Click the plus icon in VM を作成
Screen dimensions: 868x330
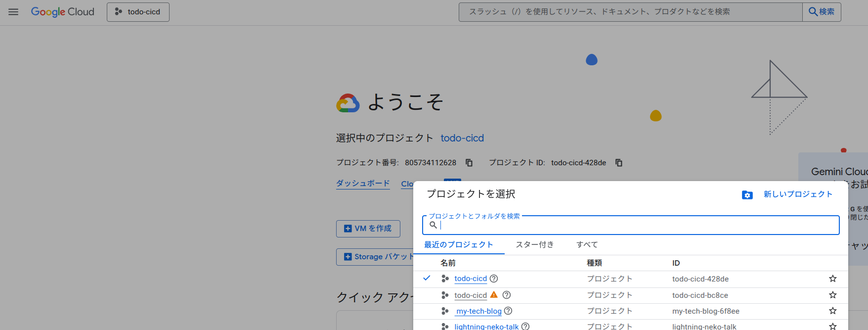348,229
